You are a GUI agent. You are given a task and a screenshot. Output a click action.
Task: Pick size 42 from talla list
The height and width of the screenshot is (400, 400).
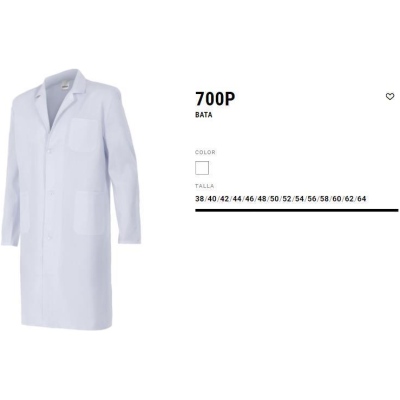click(x=225, y=199)
